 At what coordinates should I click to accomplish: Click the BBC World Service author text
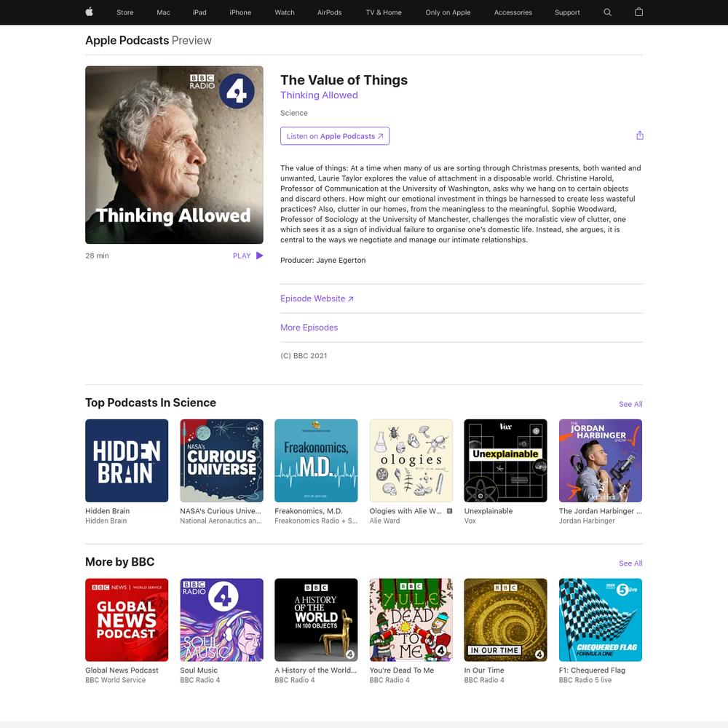[116, 680]
